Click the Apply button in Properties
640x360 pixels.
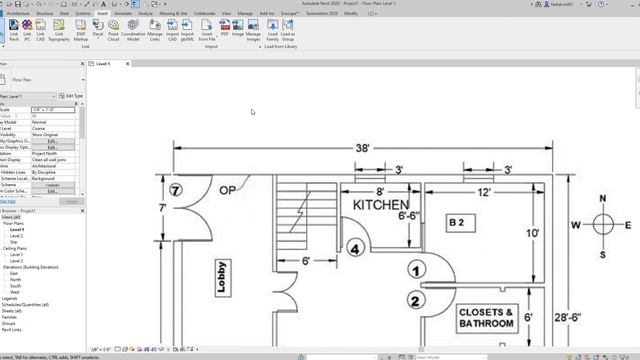click(x=71, y=202)
